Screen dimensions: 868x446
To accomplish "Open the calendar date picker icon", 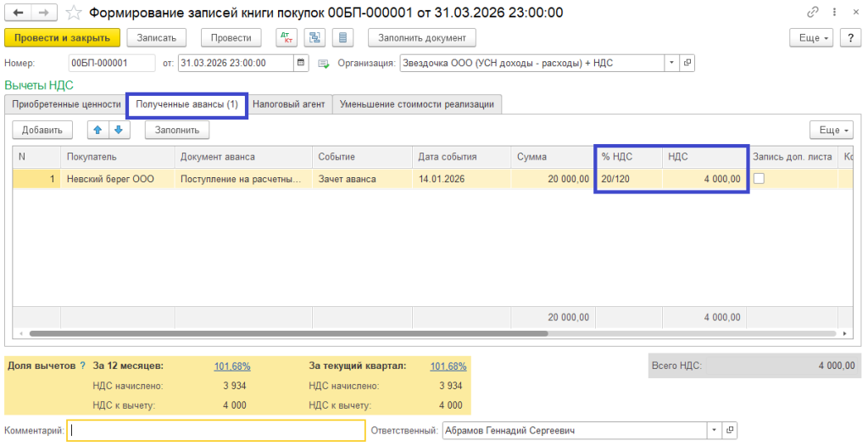I will [x=301, y=63].
